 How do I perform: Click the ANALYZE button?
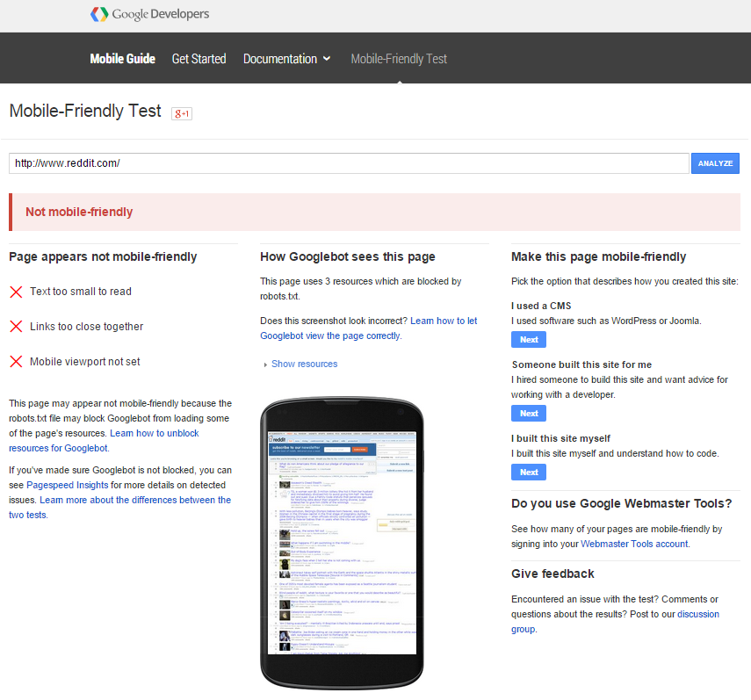point(715,163)
